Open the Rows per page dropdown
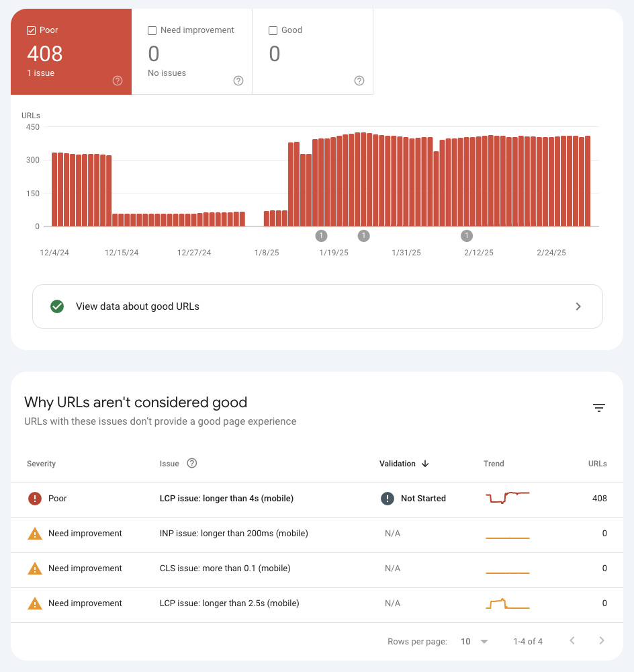The image size is (634, 672). (474, 642)
